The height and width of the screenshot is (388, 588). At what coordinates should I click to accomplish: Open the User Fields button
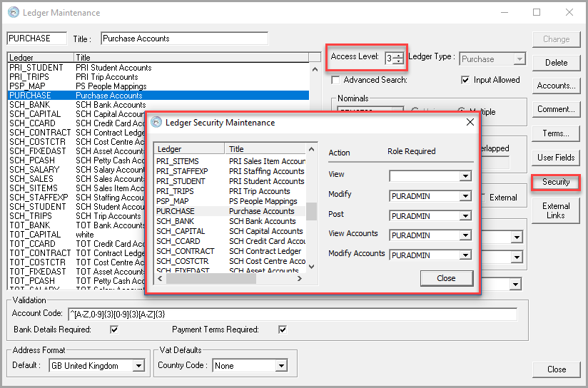click(x=555, y=158)
